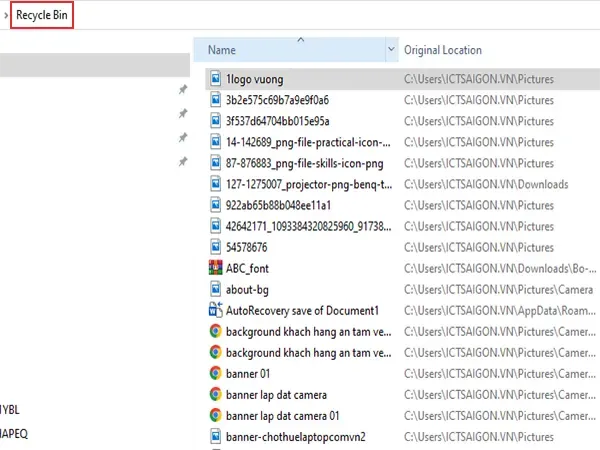Select the ABC_font file name

coord(247,269)
